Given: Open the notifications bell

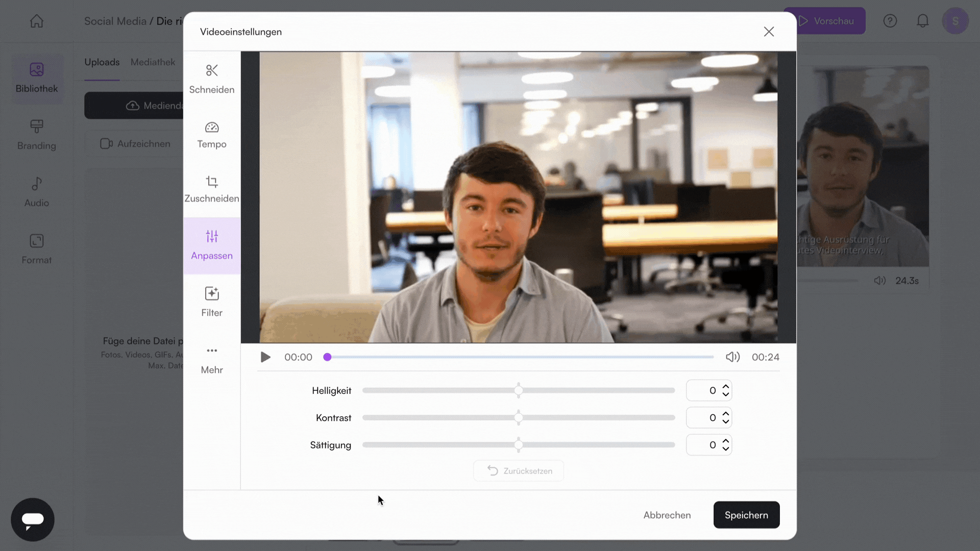Looking at the screenshot, I should [x=923, y=21].
